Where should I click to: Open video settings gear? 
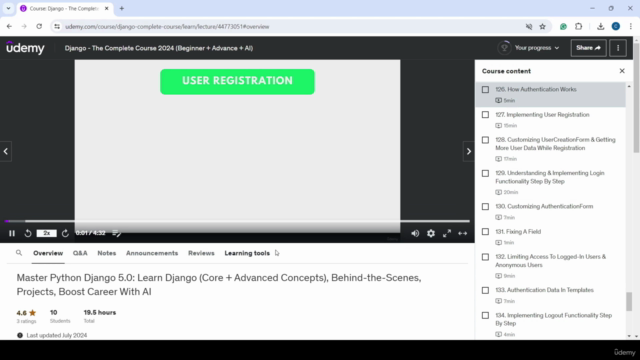point(431,233)
